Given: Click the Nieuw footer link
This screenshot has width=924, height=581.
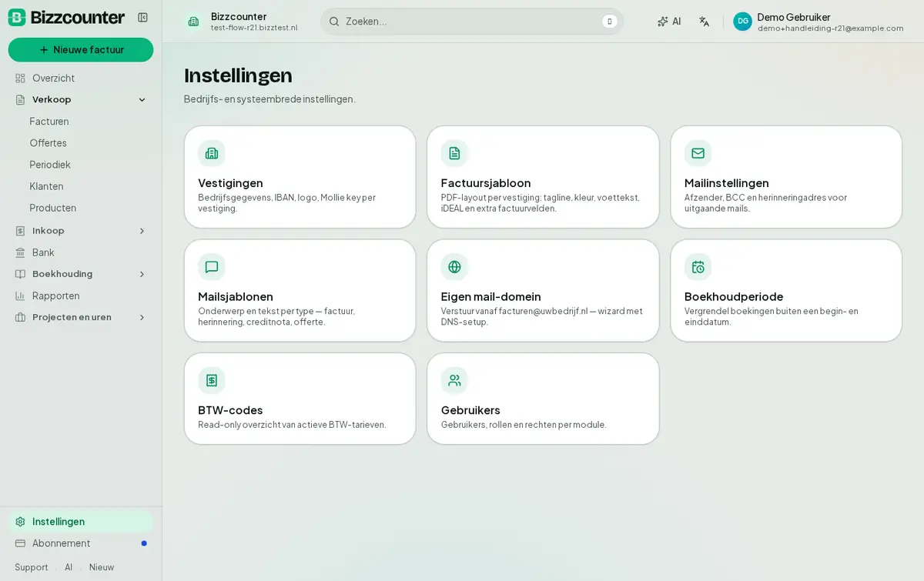Looking at the screenshot, I should pyautogui.click(x=102, y=567).
